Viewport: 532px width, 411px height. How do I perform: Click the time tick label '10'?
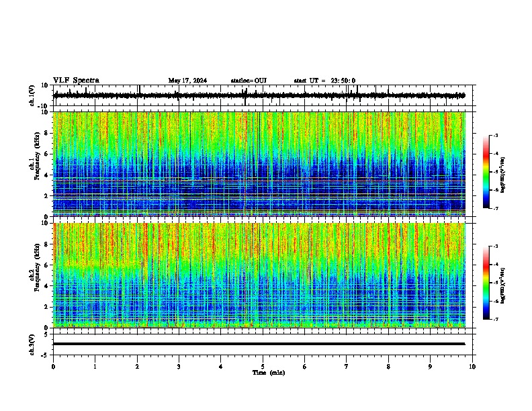pos(472,367)
